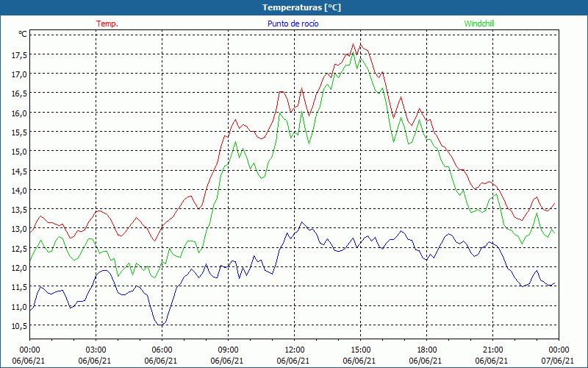Viewport: 588px width, 368px height.
Task: Click the Temperaturas [°C] chart title
Action: pyautogui.click(x=302, y=7)
